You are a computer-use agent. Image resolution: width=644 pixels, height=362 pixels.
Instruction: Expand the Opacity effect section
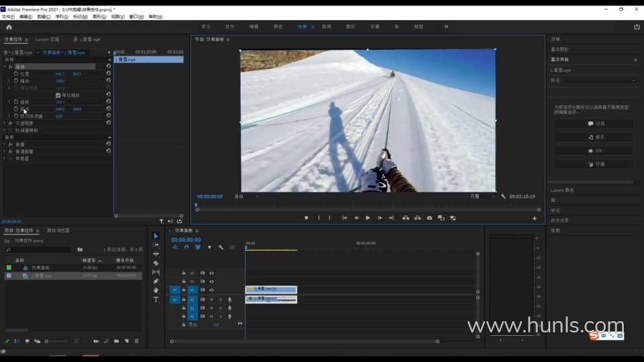[x=5, y=123]
